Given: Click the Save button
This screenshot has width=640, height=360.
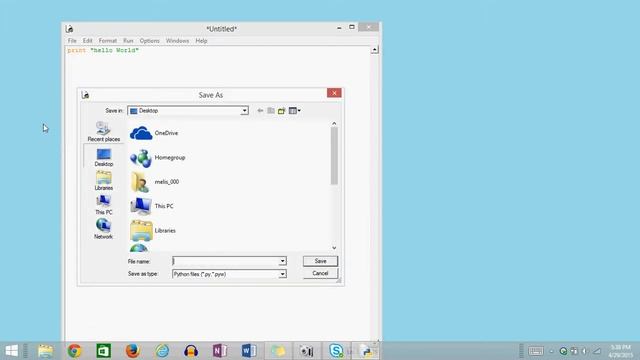Looking at the screenshot, I should pyautogui.click(x=320, y=261).
